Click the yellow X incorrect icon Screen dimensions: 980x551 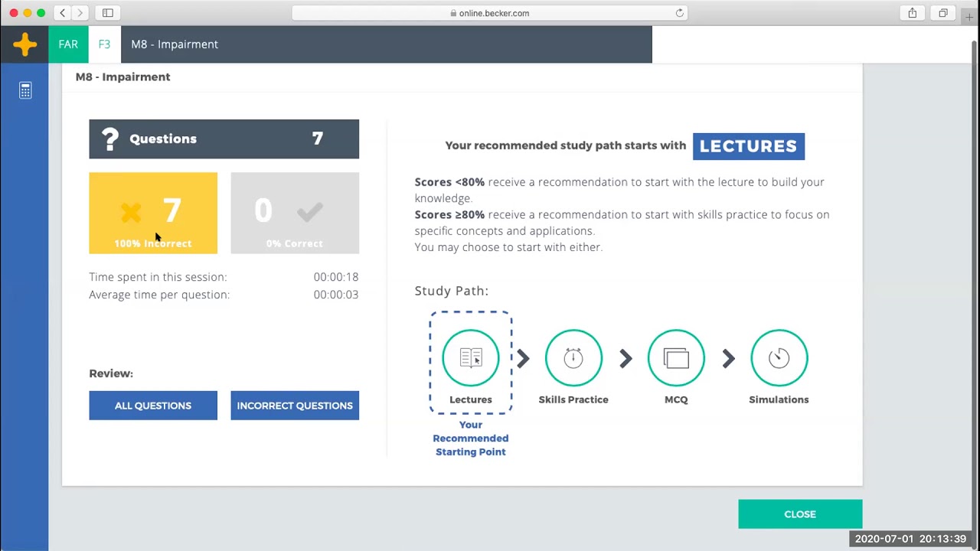[x=131, y=212]
